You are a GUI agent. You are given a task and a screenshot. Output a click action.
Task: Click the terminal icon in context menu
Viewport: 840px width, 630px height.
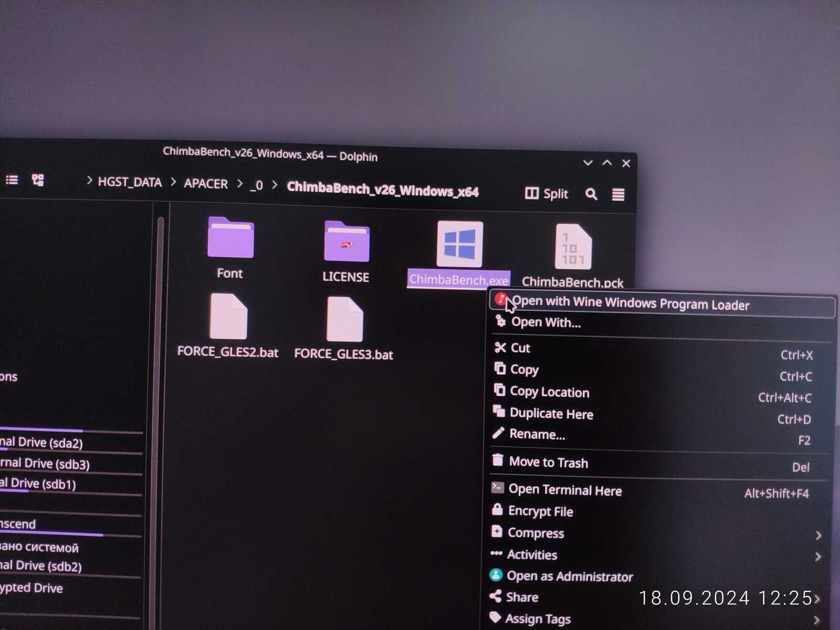[x=497, y=488]
